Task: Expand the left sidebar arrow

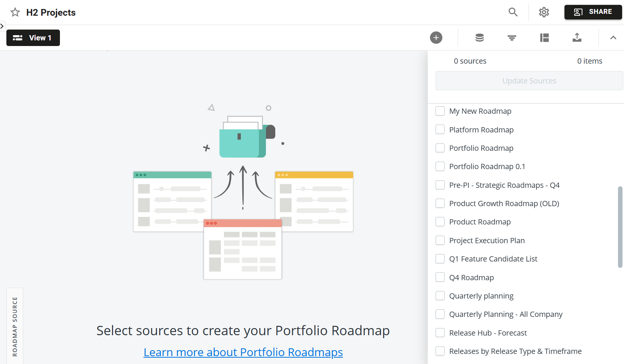Action: [x=2, y=26]
